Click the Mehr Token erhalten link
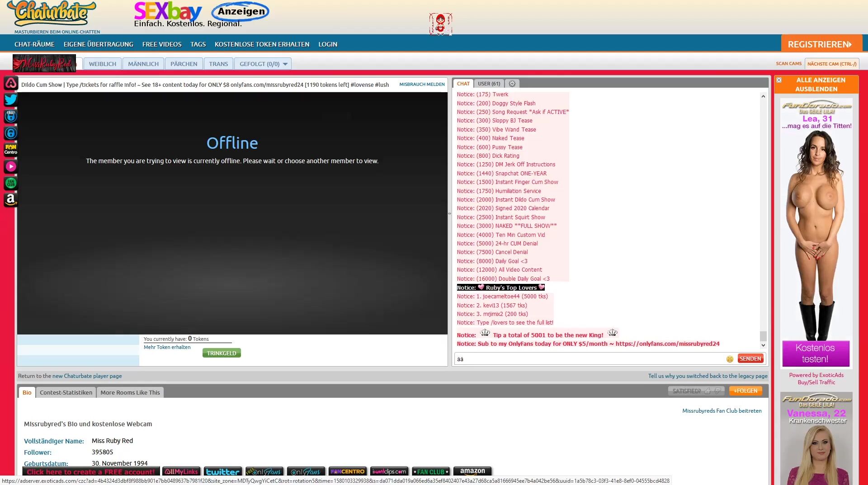The image size is (868, 485). pyautogui.click(x=167, y=347)
